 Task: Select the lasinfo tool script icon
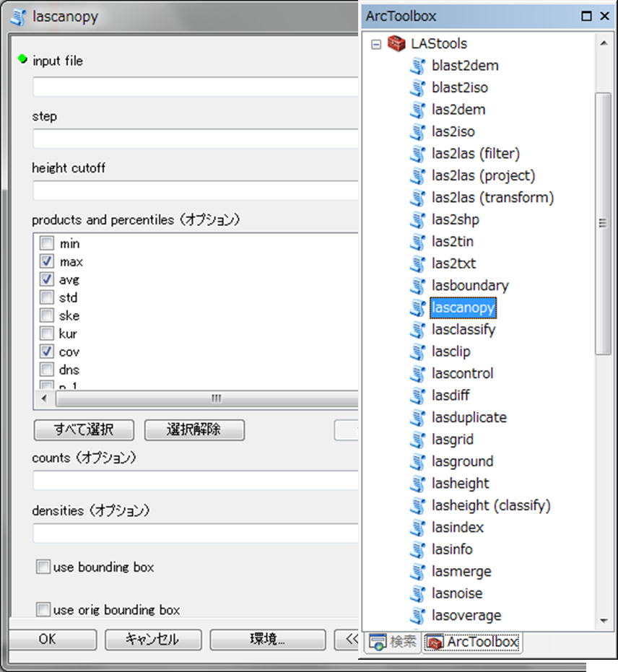pos(417,550)
